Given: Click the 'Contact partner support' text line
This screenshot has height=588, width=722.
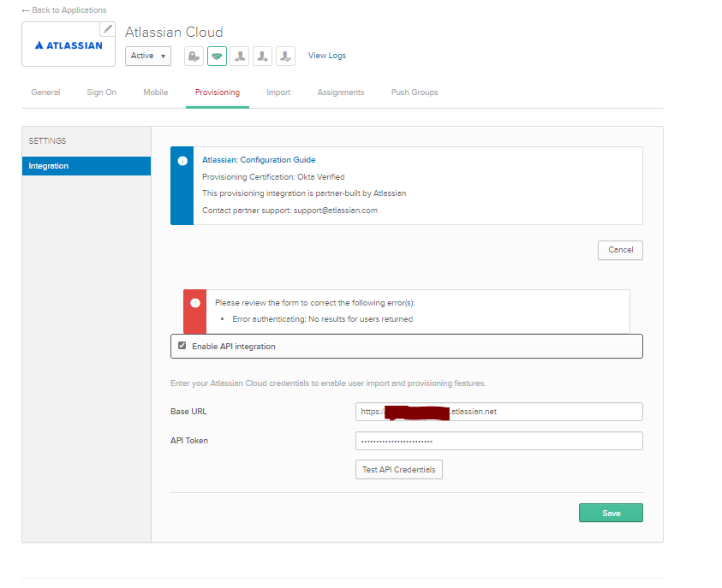Looking at the screenshot, I should [289, 211].
